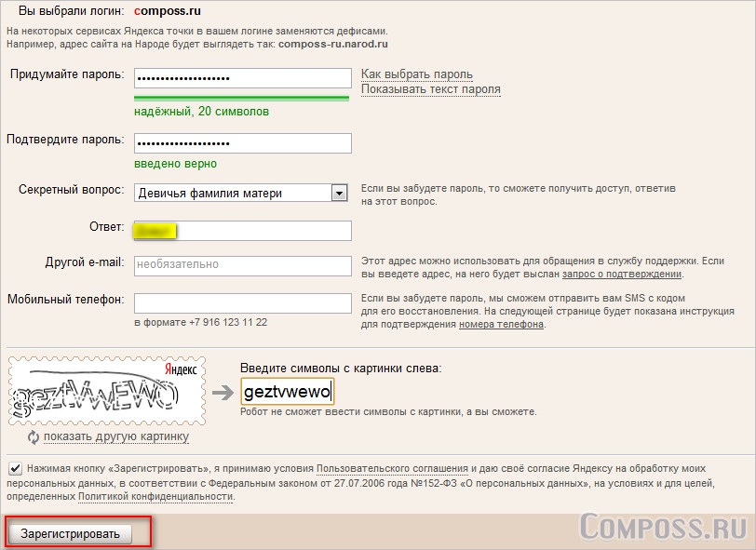Click the 'введено верно' status text
Screen dimensions: 756x550
pyautogui.click(x=175, y=164)
